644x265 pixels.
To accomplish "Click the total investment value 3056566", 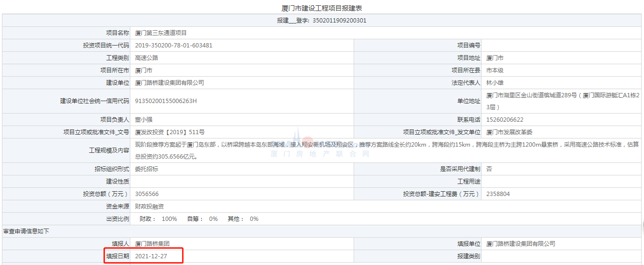I will [147, 194].
